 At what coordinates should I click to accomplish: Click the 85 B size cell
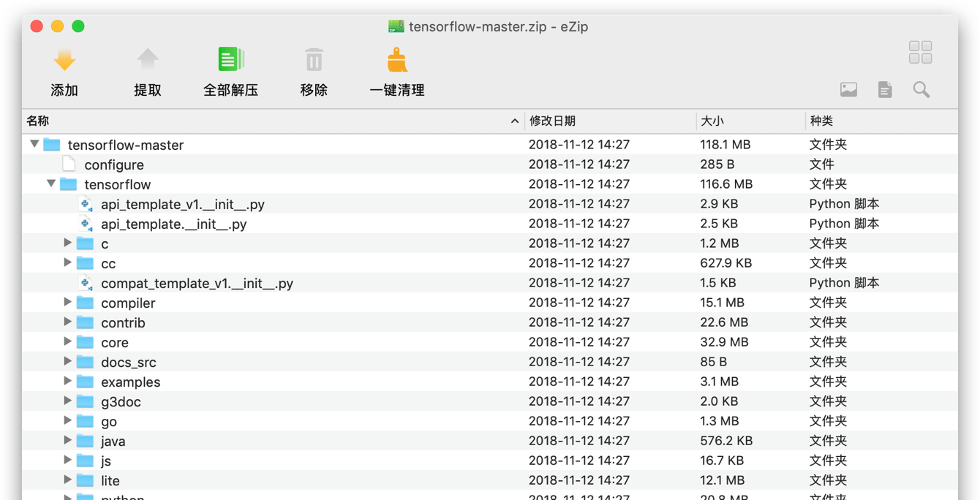(x=714, y=362)
